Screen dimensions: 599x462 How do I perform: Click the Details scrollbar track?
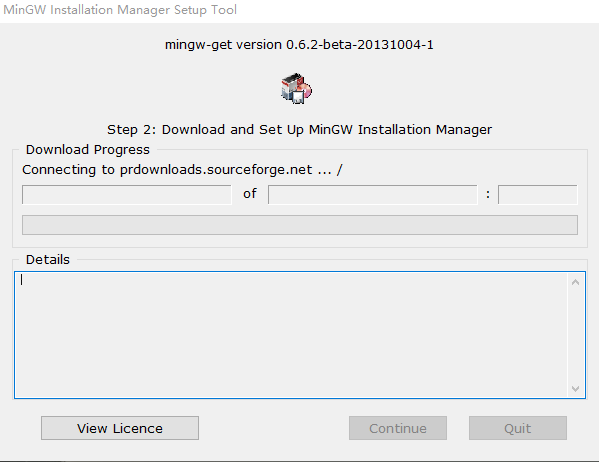575,336
